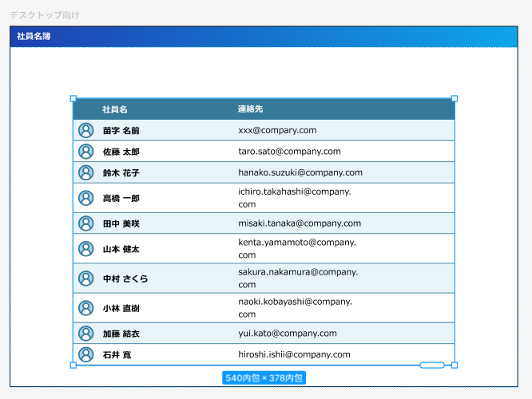Select the name 苗字 名前
The height and width of the screenshot is (399, 532).
[x=121, y=131]
